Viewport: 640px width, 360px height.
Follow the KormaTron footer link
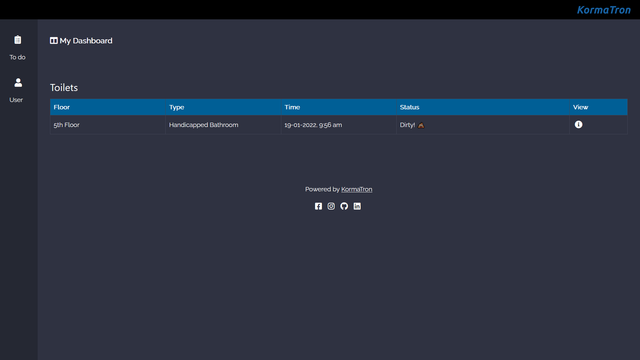pos(356,189)
